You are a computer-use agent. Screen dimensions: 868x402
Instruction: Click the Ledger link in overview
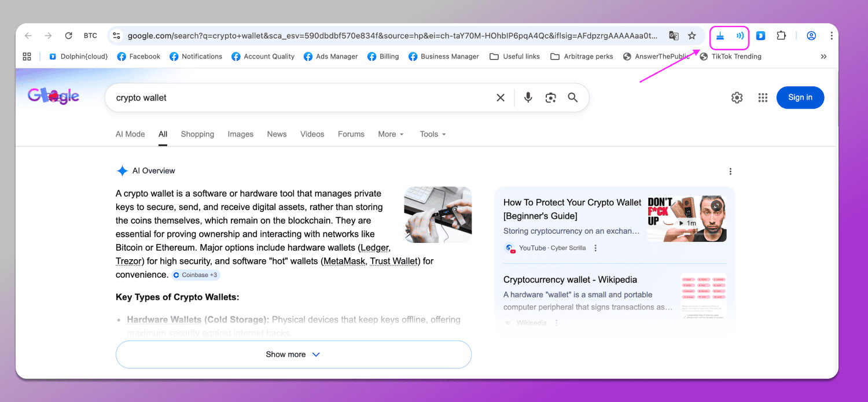pos(374,248)
